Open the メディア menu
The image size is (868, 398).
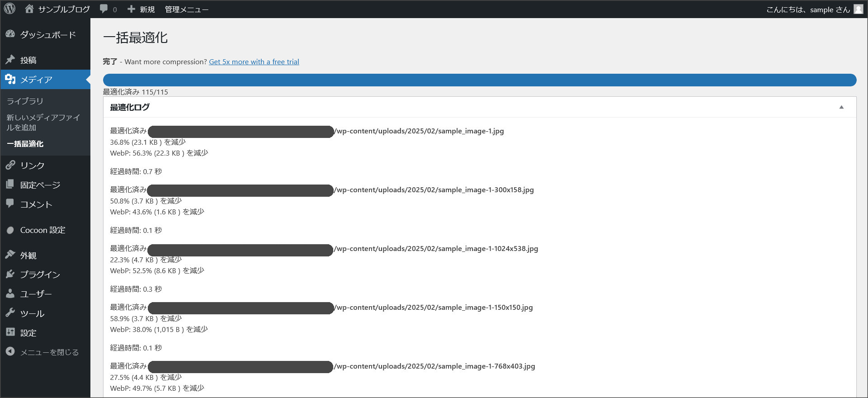click(x=36, y=80)
